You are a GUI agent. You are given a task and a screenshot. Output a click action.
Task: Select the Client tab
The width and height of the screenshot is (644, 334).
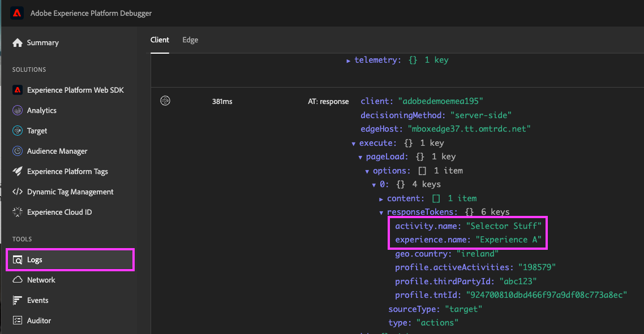(160, 40)
